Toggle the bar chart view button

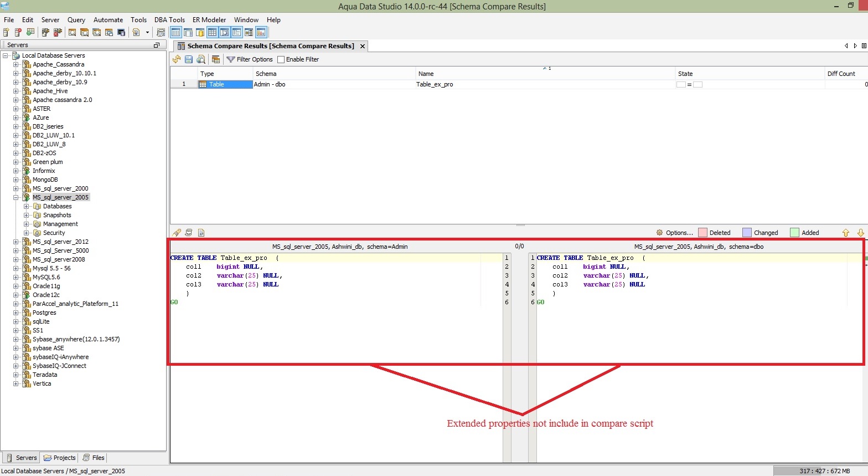261,32
